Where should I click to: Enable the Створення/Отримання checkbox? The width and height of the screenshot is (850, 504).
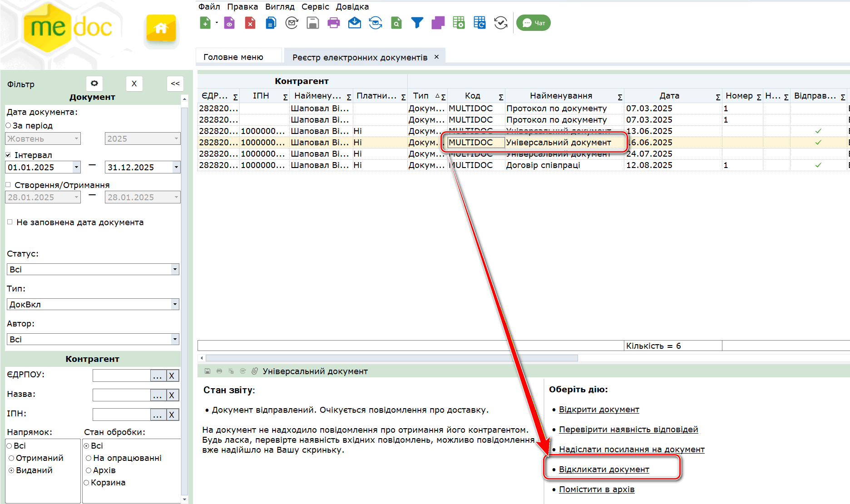click(8, 185)
